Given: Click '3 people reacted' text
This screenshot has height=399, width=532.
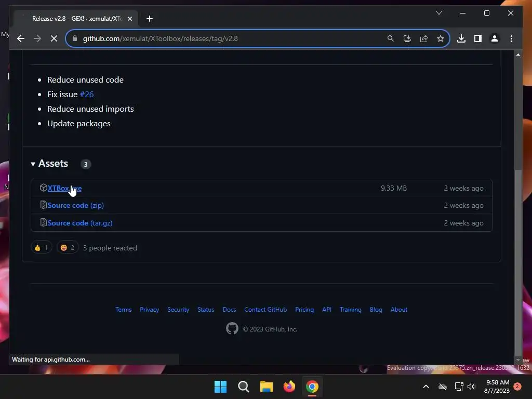Looking at the screenshot, I should tap(110, 248).
